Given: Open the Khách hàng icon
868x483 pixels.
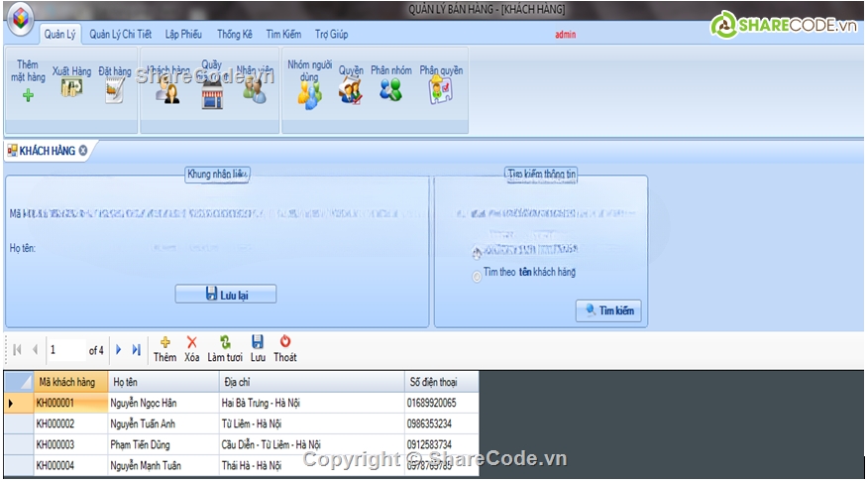Looking at the screenshot, I should (167, 92).
